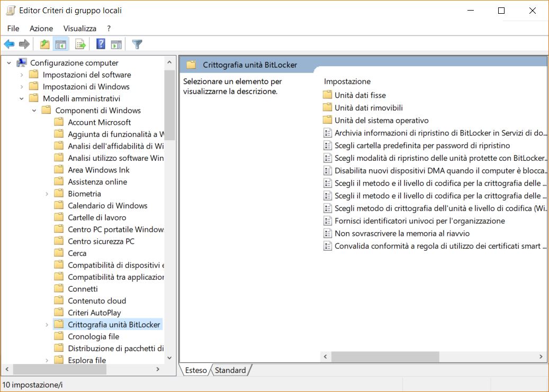Click the folder icon in Crittografia unità BitLocker header
Image resolution: width=549 pixels, height=392 pixels.
pyautogui.click(x=191, y=65)
